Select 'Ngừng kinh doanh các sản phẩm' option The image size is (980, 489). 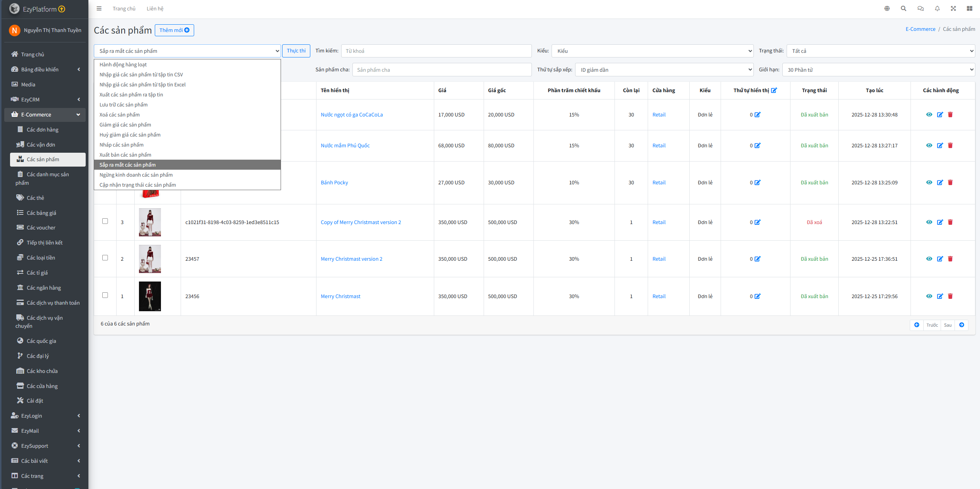pos(136,175)
